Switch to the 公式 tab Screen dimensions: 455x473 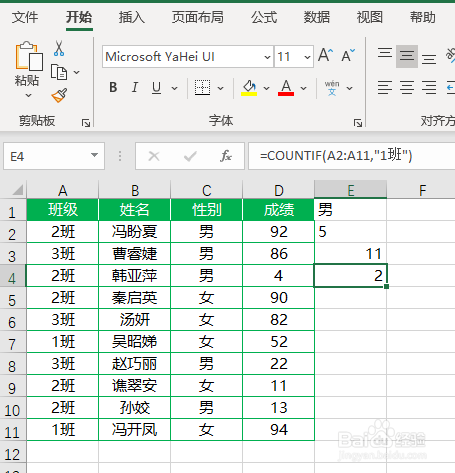pyautogui.click(x=264, y=17)
